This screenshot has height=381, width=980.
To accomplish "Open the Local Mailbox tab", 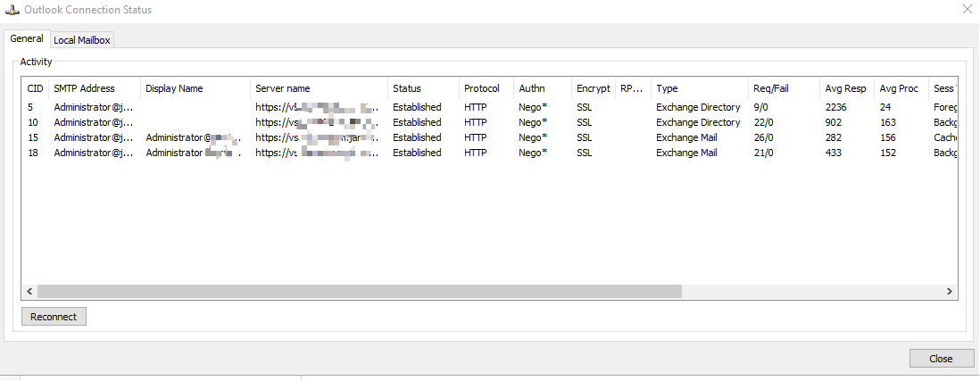I will click(x=82, y=40).
